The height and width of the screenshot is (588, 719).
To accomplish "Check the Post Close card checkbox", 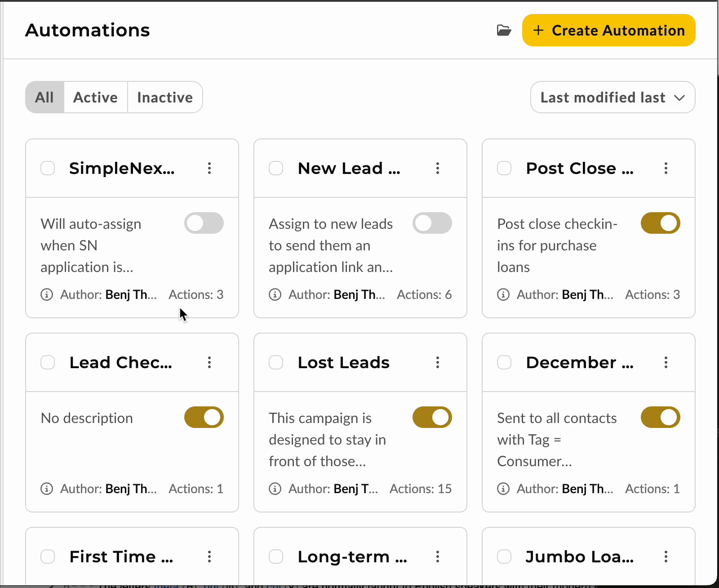I will (x=504, y=168).
